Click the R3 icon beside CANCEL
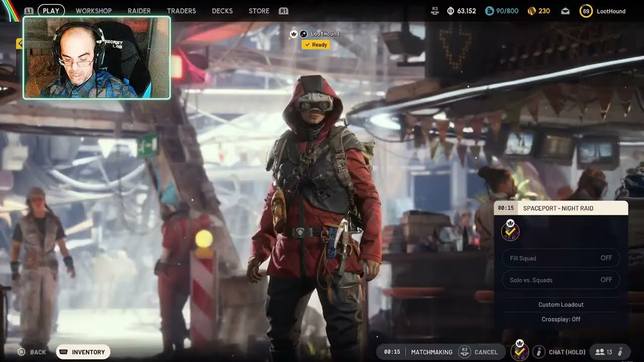The height and width of the screenshot is (362, 644). [465, 352]
